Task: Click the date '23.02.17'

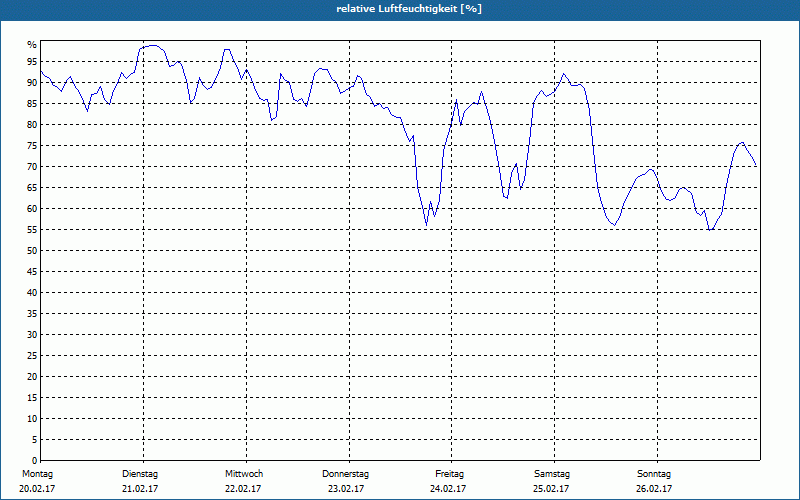Action: (346, 489)
